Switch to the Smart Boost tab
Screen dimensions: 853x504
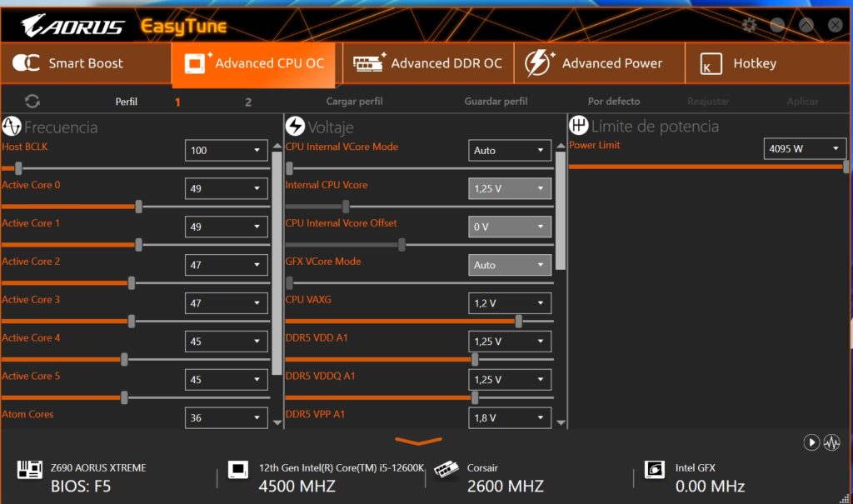click(86, 63)
